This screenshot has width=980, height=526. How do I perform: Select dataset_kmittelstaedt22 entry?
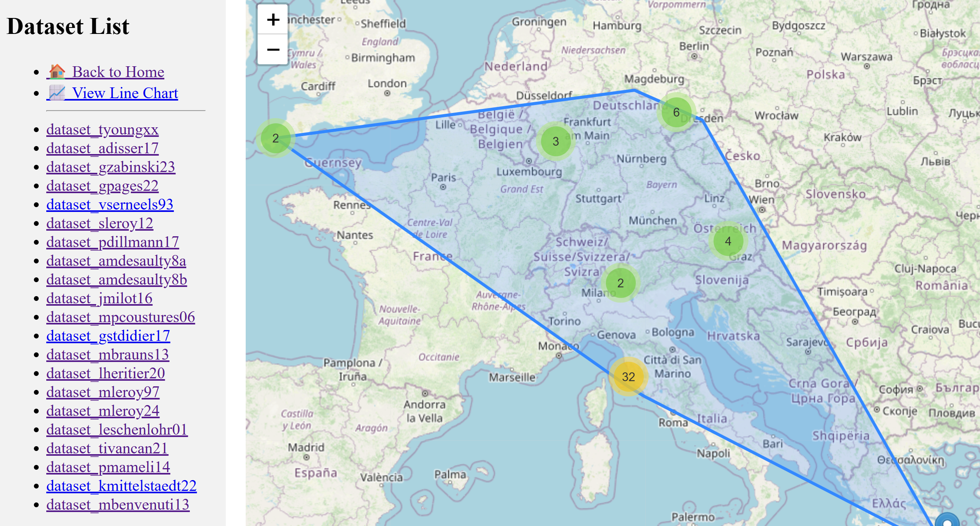(121, 486)
